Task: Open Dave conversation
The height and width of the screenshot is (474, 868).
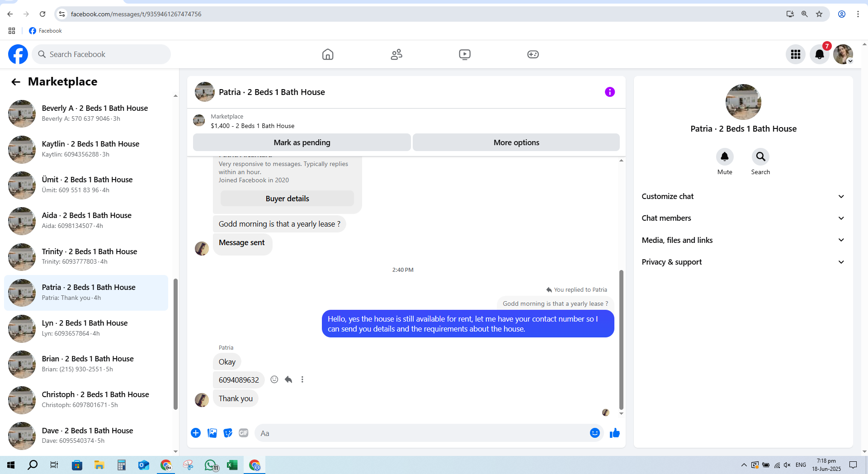Action: click(x=86, y=436)
